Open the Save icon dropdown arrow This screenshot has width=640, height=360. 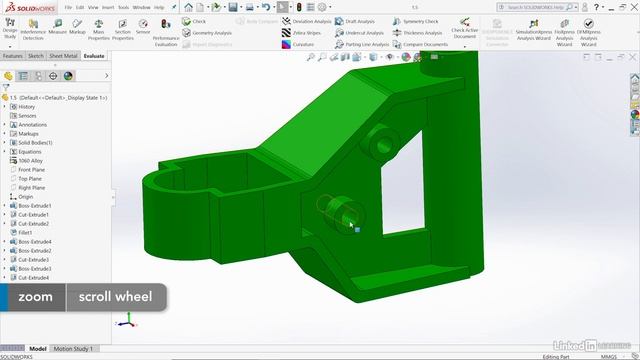(241, 7)
